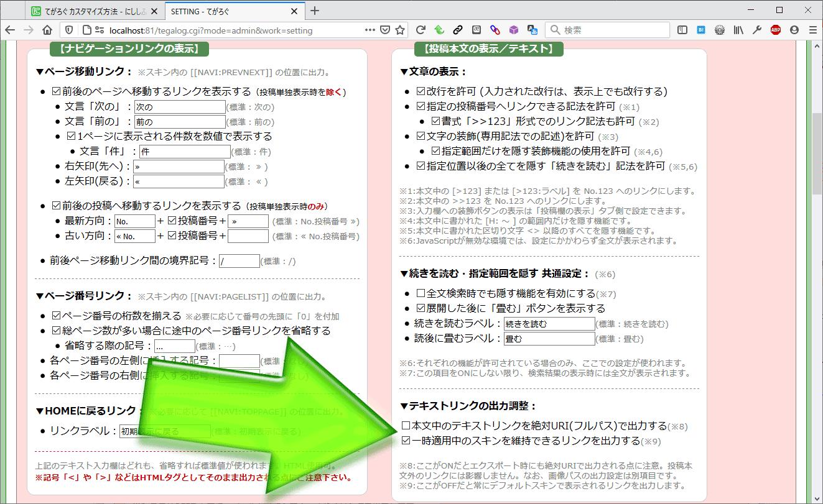The width and height of the screenshot is (823, 504).
Task: Switch to てがろぐ カスタマイズ方法 tab
Action: (x=96, y=11)
